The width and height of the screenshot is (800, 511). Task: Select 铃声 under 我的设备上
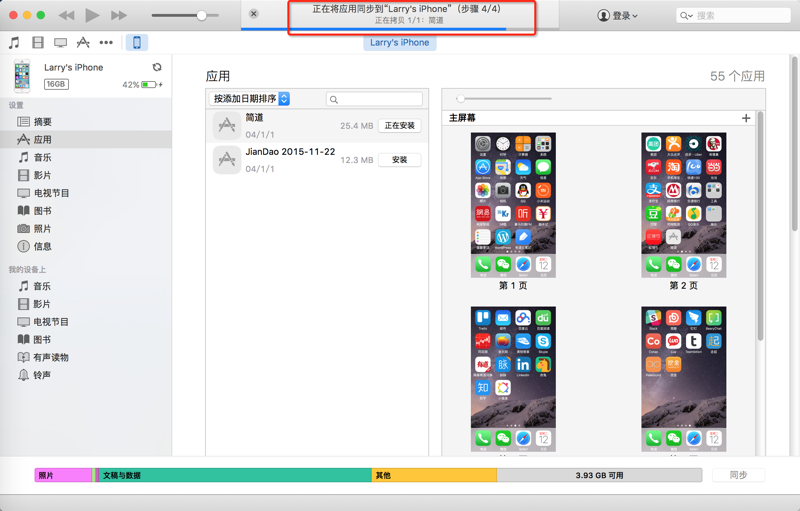[86, 375]
